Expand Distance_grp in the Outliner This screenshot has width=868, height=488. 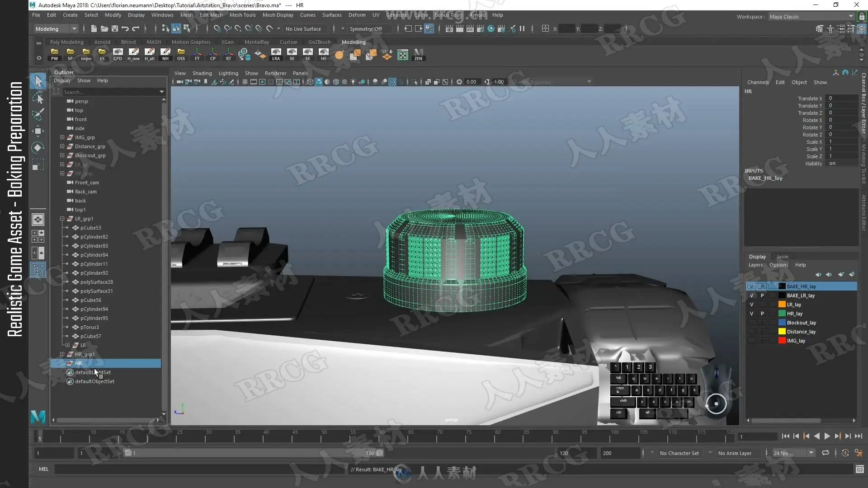pos(62,146)
